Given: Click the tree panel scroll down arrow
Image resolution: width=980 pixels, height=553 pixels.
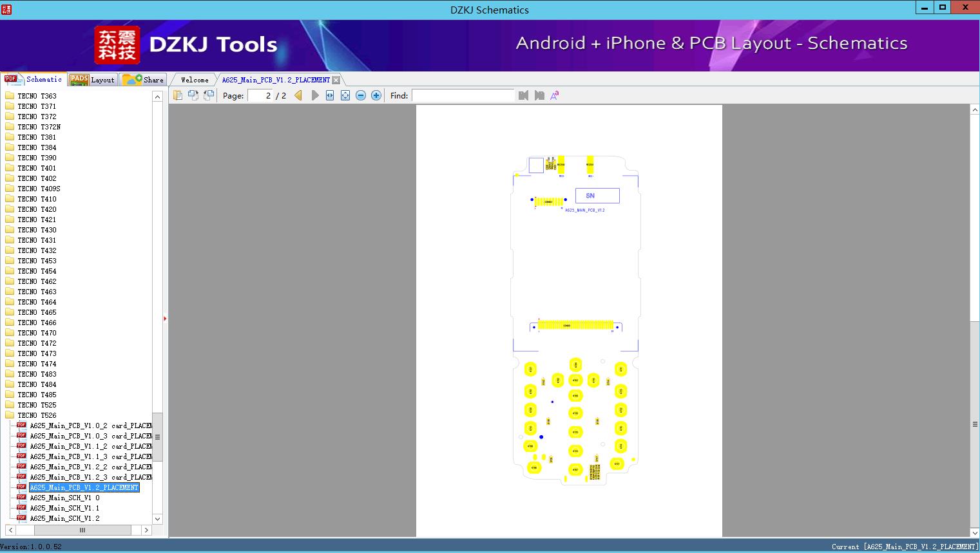Looking at the screenshot, I should 157,519.
